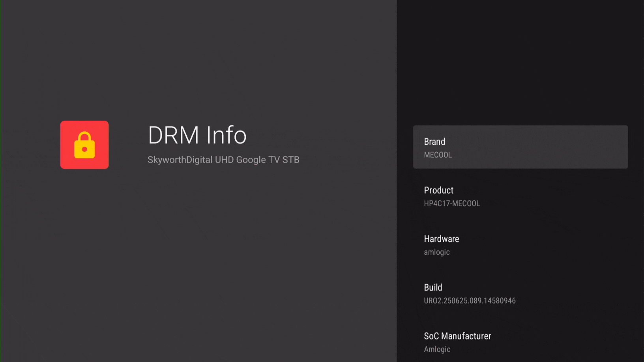Screen dimensions: 644x362
Task: Click the SoC Manufacturer heading label
Action: click(x=457, y=336)
